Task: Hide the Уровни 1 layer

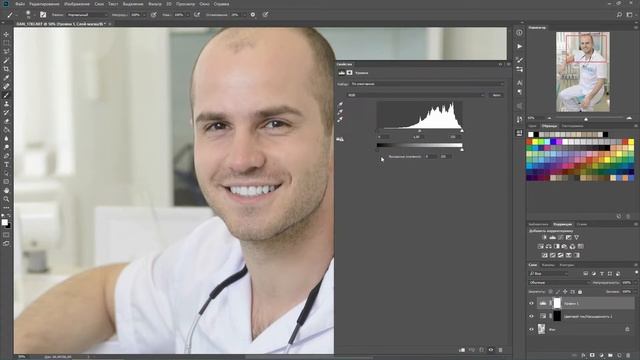Action: click(531, 303)
